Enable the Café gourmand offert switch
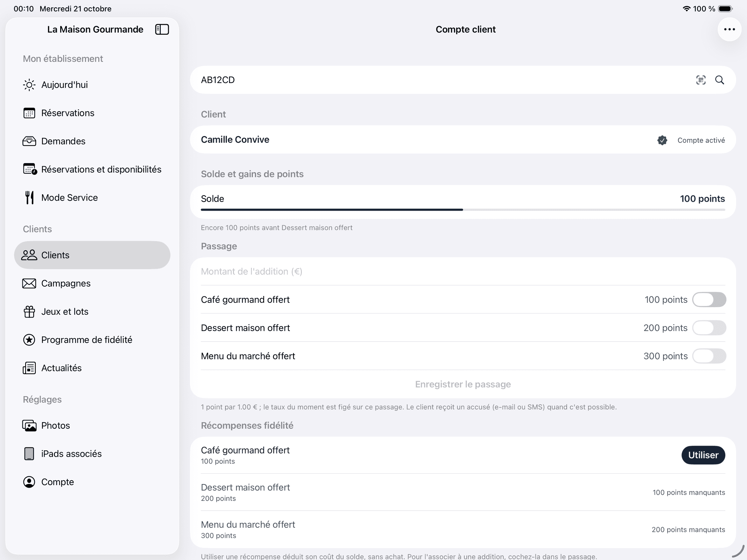Image resolution: width=747 pixels, height=560 pixels. (x=709, y=300)
